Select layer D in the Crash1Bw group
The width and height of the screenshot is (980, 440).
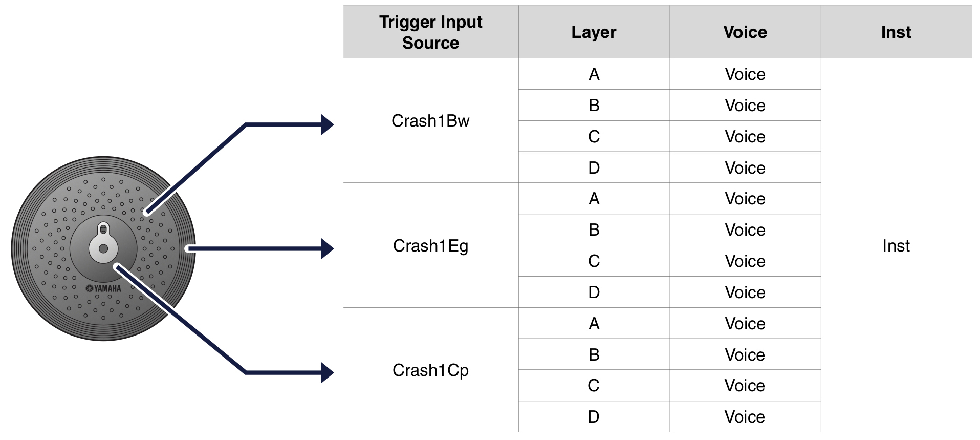[x=594, y=167]
